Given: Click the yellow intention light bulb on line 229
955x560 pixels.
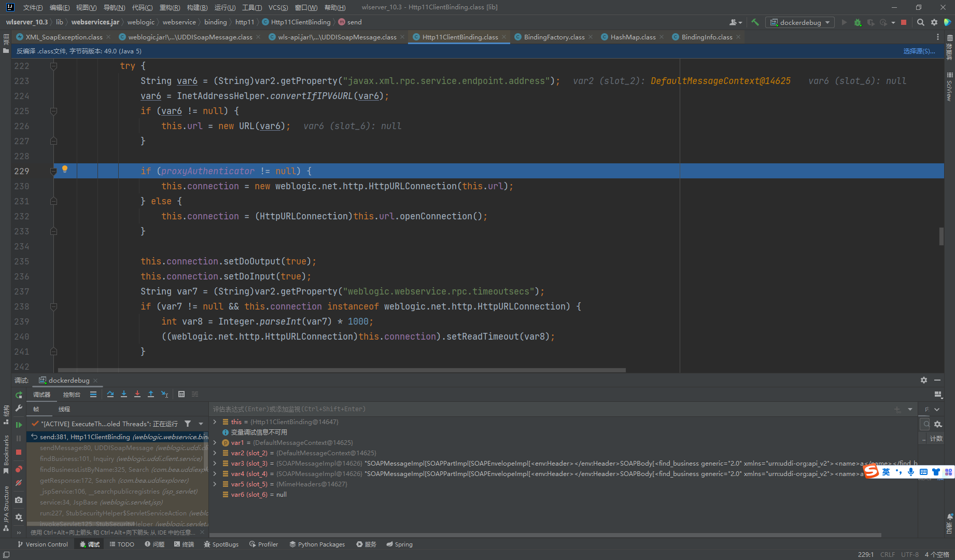Looking at the screenshot, I should [65, 169].
